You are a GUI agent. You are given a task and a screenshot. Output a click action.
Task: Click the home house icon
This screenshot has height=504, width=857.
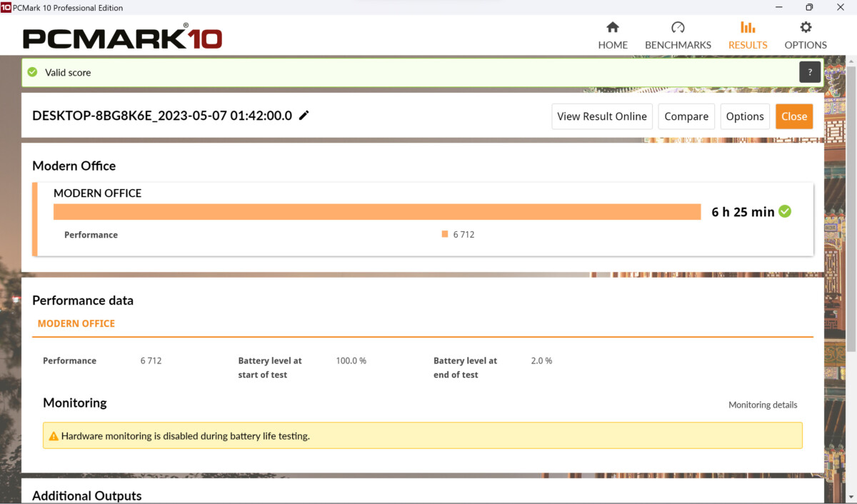613,27
